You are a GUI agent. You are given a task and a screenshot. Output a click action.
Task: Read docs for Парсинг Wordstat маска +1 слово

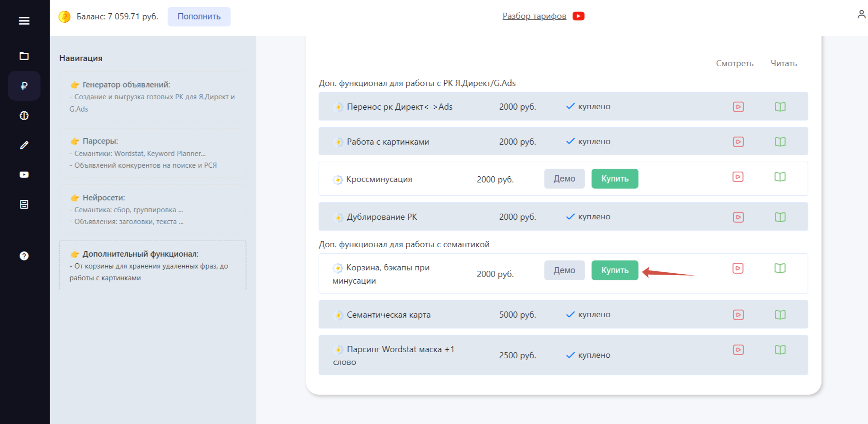[x=780, y=350]
